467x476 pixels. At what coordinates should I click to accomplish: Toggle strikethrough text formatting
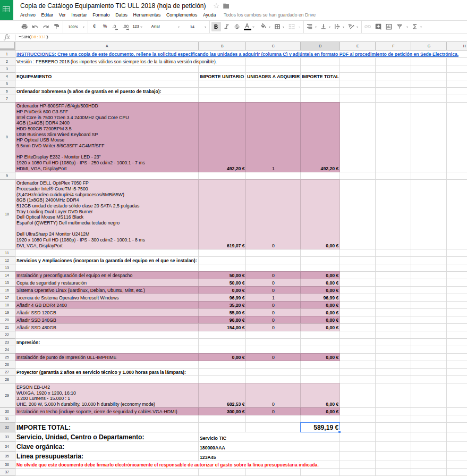point(237,27)
